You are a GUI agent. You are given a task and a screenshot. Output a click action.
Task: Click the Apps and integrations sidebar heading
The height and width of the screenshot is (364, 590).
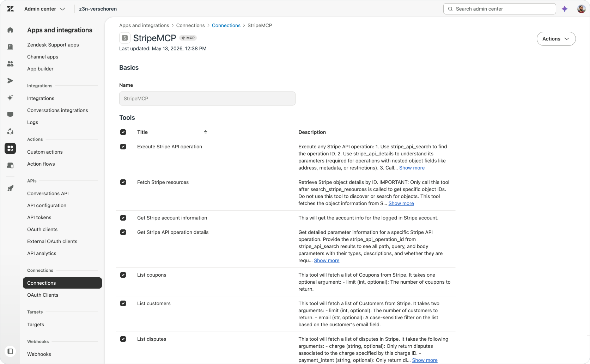(60, 30)
